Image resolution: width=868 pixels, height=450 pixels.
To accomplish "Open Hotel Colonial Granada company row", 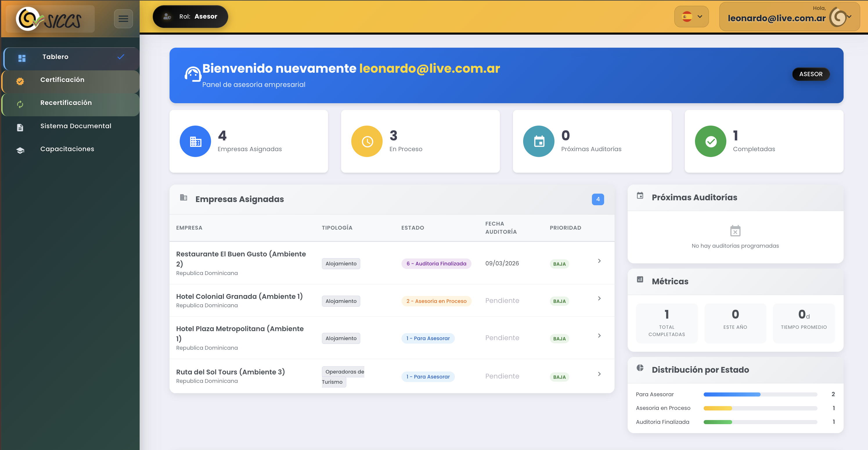I will 239,296.
